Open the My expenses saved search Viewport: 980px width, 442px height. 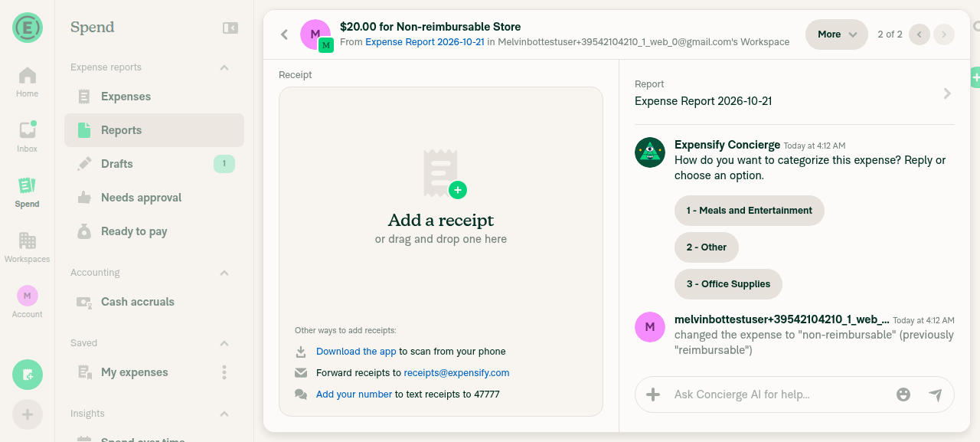(x=154, y=372)
